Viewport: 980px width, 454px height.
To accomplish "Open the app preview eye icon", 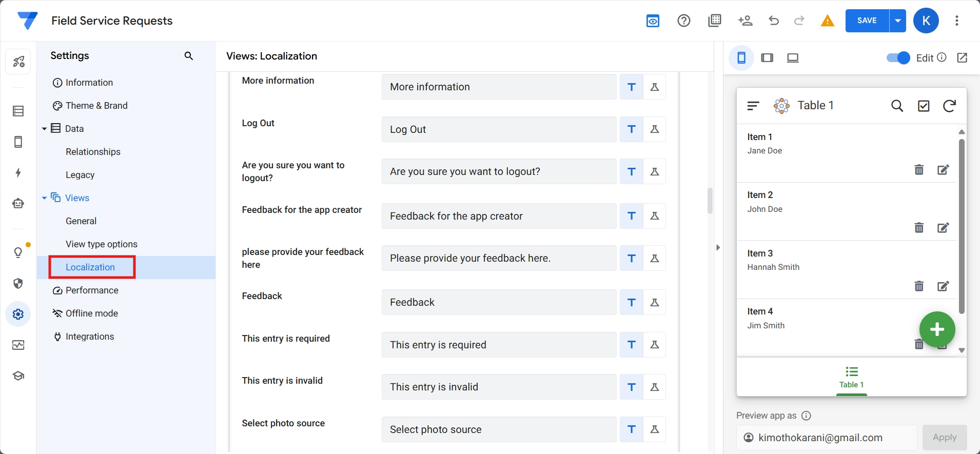I will point(653,21).
